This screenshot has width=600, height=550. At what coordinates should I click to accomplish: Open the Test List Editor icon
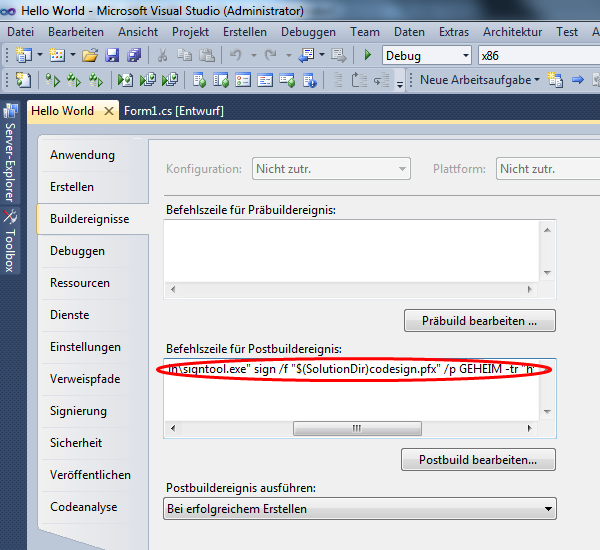221,80
